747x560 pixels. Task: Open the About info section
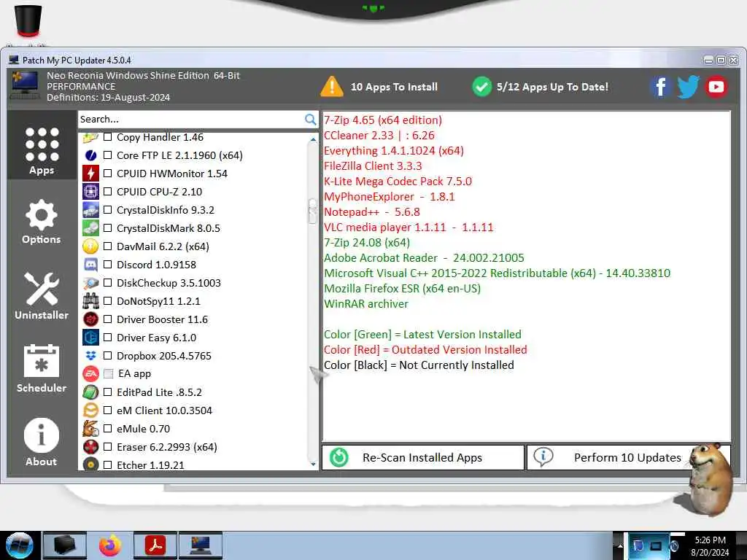42,443
